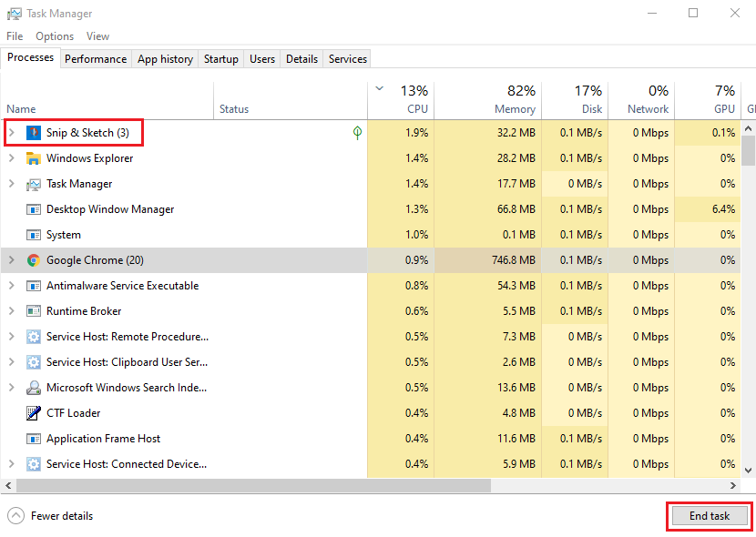756x537 pixels.
Task: Click the System process icon
Action: click(x=34, y=235)
